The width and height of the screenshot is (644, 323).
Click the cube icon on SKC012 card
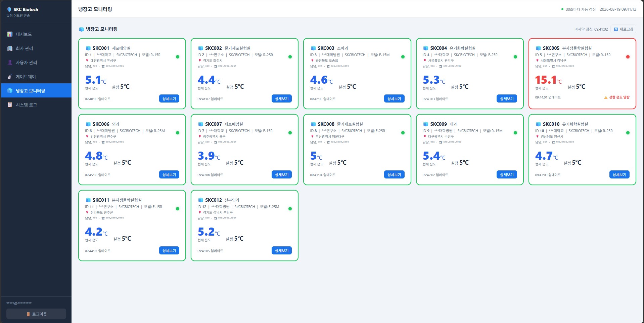pos(200,200)
